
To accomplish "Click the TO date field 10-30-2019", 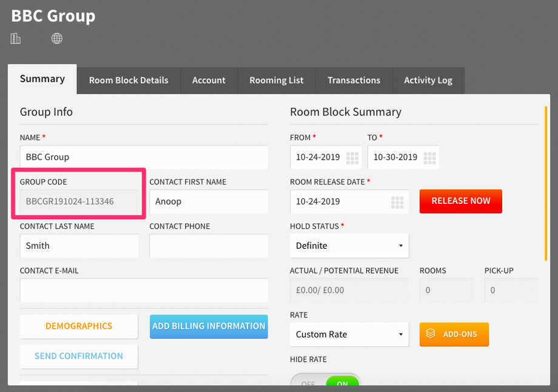I will [x=403, y=157].
